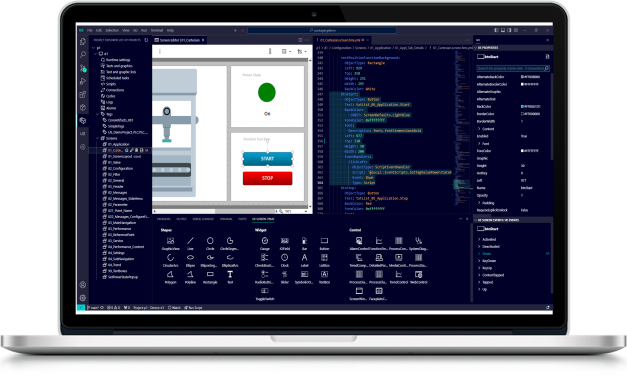This screenshot has height=376, width=627.
Task: Select the Polyline shape tool
Action: [x=190, y=274]
